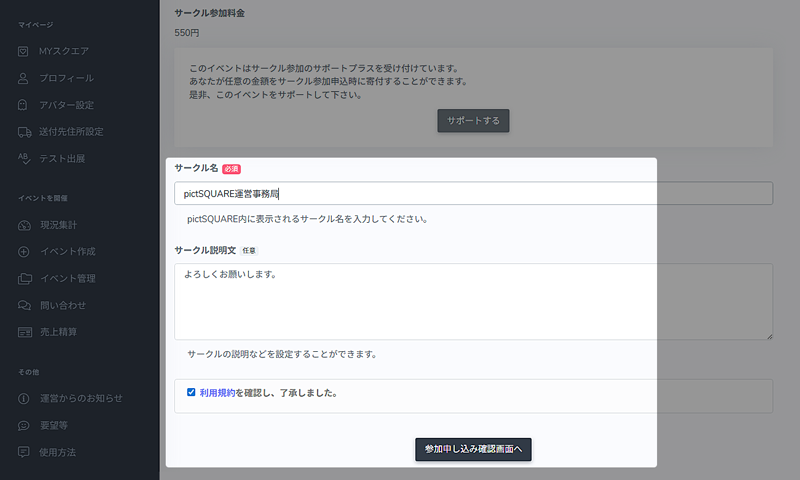
Task: Click the MYスクエア sidebar icon
Action: [x=24, y=51]
